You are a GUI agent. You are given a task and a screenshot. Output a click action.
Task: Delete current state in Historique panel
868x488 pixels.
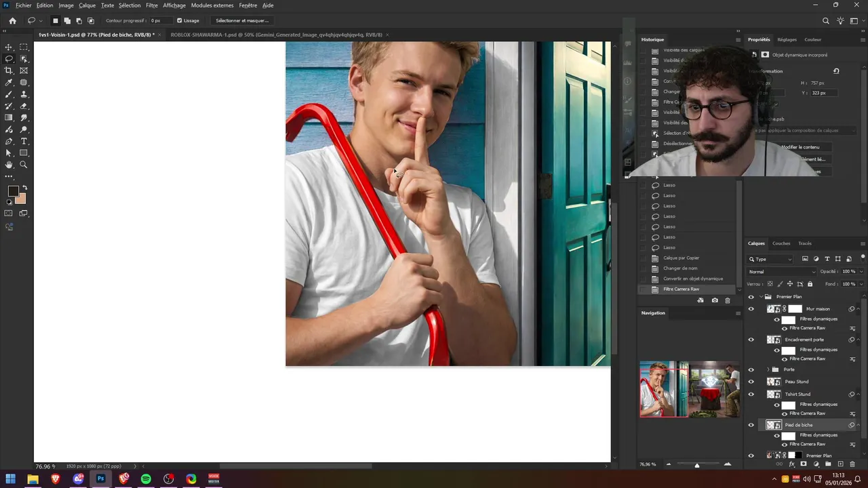728,300
